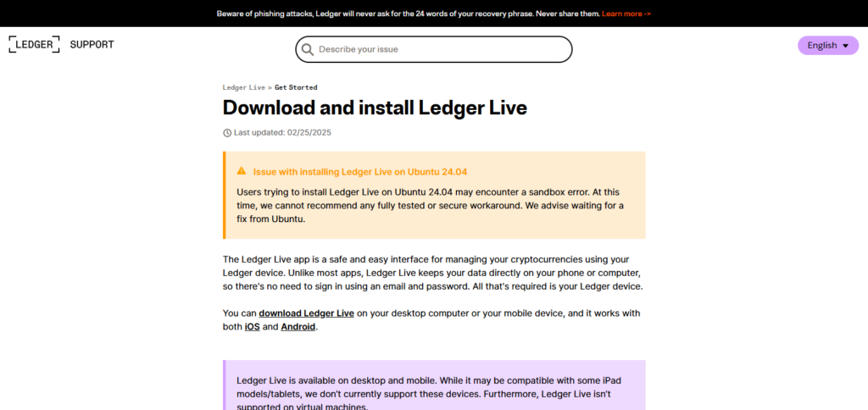Click the 'Last updated: 02/25/2025' text
This screenshot has width=868, height=410.
point(282,133)
